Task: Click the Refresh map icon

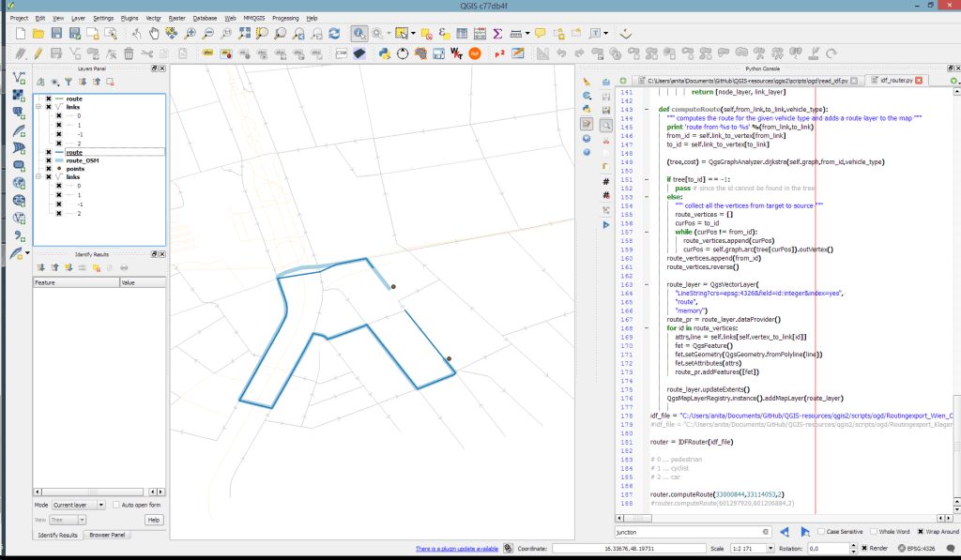Action: 334,34
